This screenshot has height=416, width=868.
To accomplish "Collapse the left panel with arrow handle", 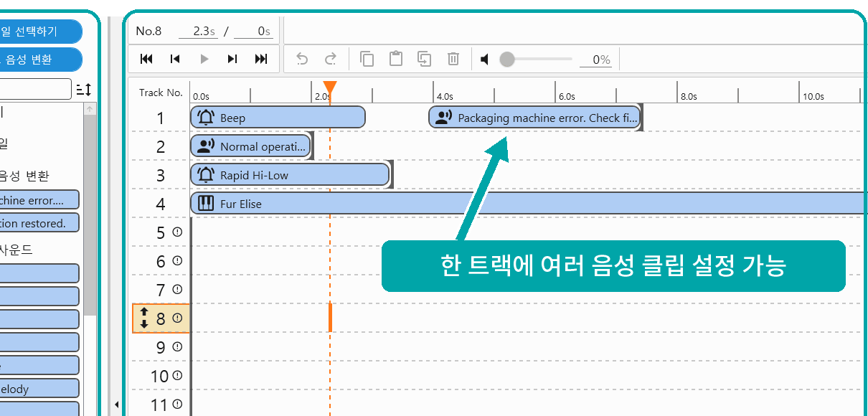I will point(117,405).
